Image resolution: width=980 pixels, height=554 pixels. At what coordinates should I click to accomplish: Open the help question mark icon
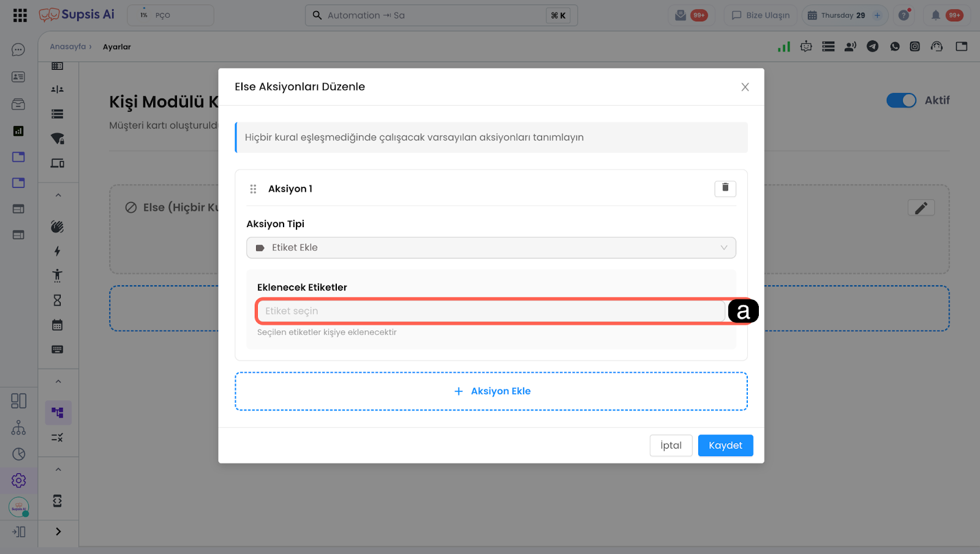point(903,15)
